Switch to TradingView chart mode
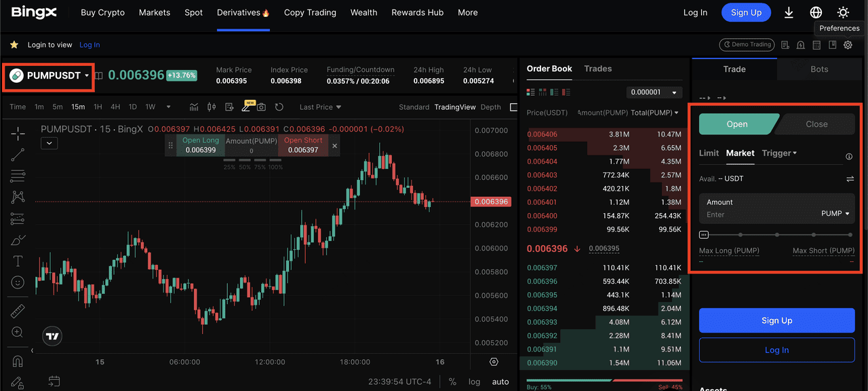The image size is (868, 391). coord(455,107)
